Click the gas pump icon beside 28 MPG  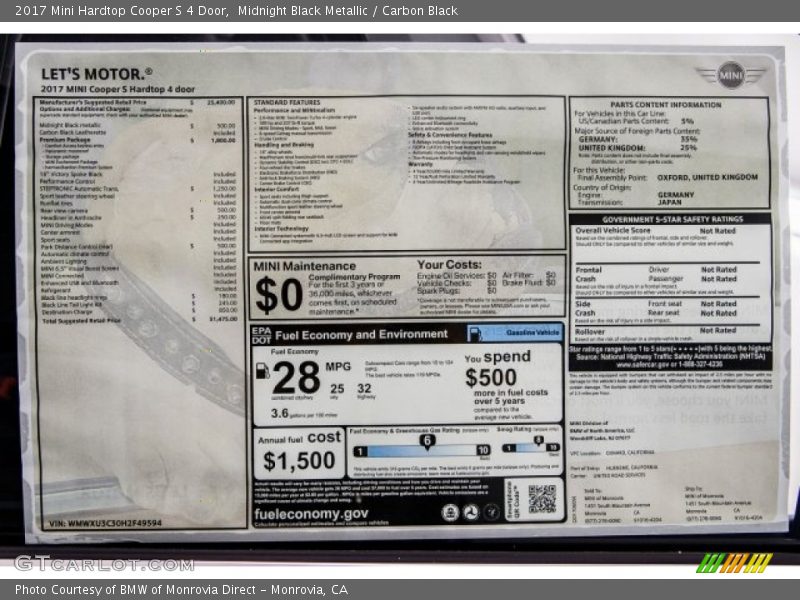pyautogui.click(x=262, y=371)
